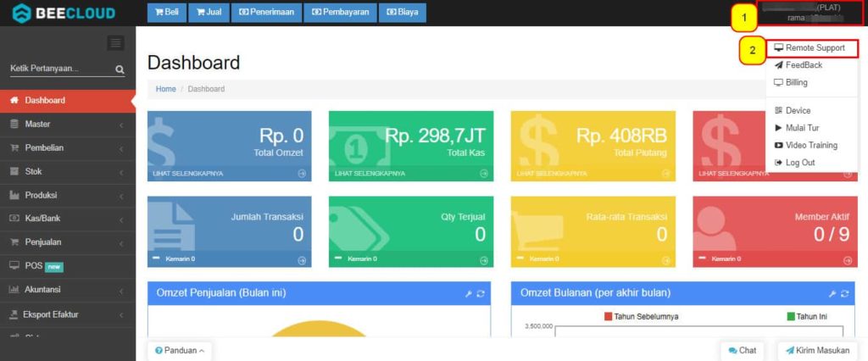This screenshot has height=361, width=868.
Task: Expand the Penjualan sidebar menu
Action: (x=67, y=242)
